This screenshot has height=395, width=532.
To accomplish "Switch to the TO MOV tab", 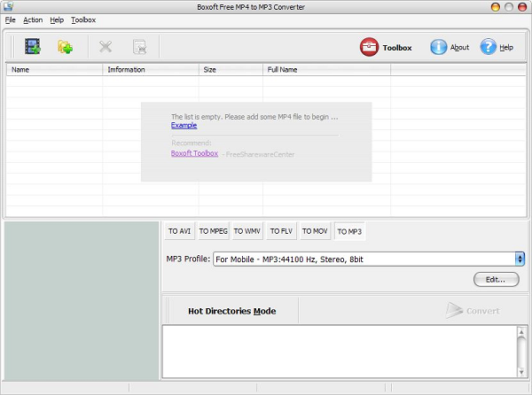I will [315, 231].
